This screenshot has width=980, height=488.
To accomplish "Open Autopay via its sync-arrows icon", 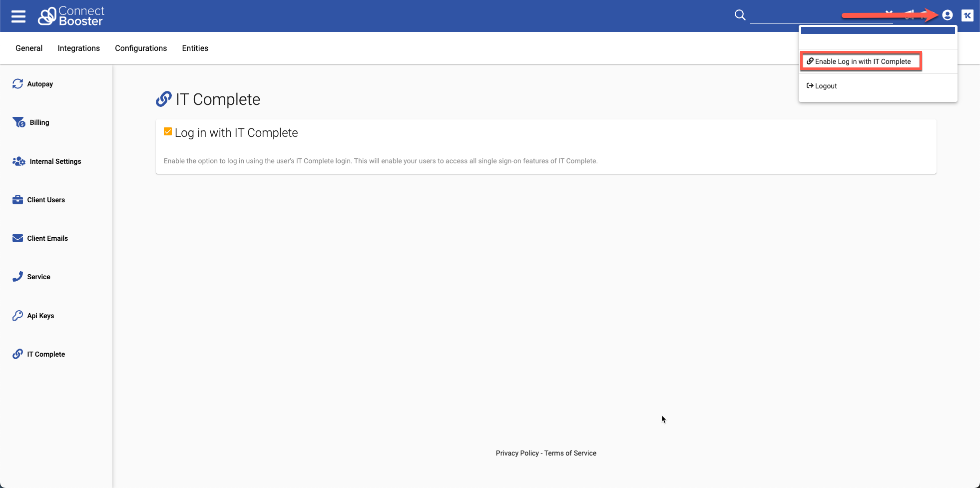I will click(x=18, y=84).
